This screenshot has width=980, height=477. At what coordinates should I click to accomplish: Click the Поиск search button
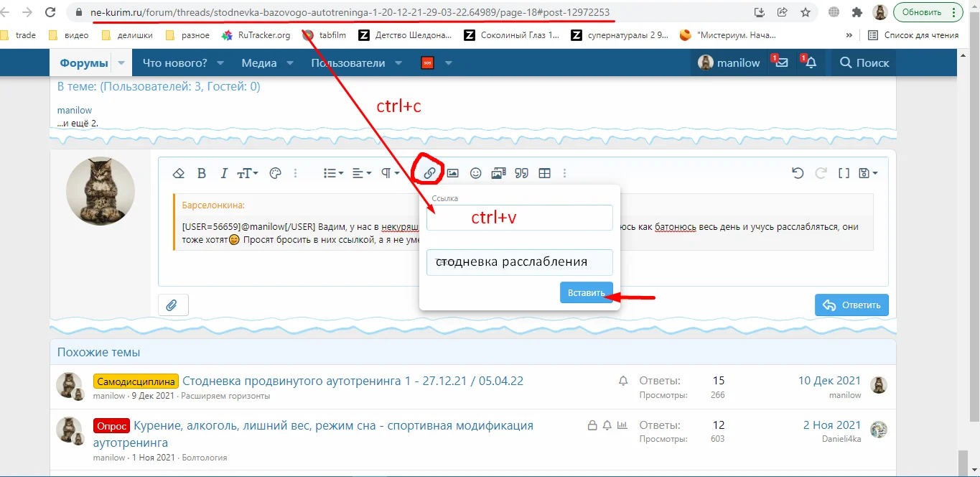click(865, 63)
